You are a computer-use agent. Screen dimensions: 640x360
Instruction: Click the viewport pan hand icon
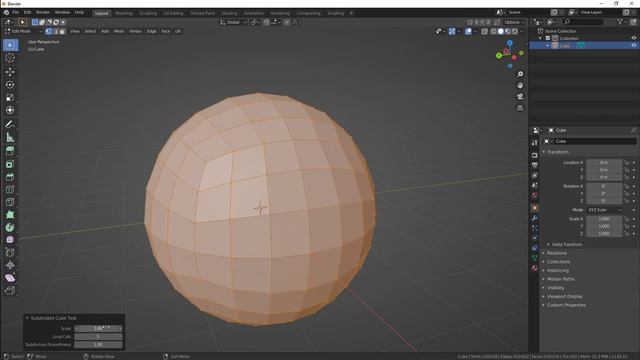pyautogui.click(x=520, y=85)
